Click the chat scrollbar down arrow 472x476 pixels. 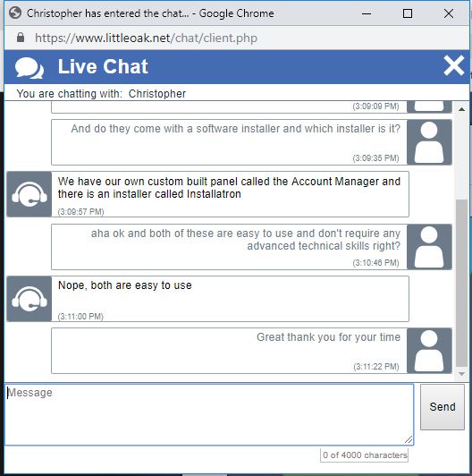pos(461,374)
